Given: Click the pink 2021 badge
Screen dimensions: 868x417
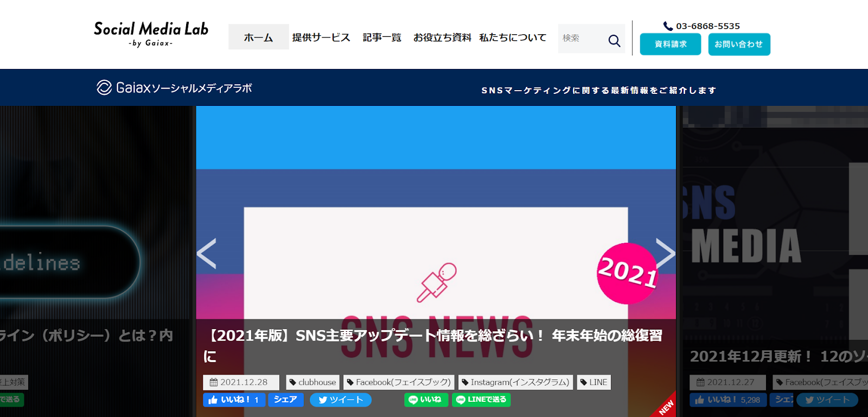Looking at the screenshot, I should tap(628, 273).
